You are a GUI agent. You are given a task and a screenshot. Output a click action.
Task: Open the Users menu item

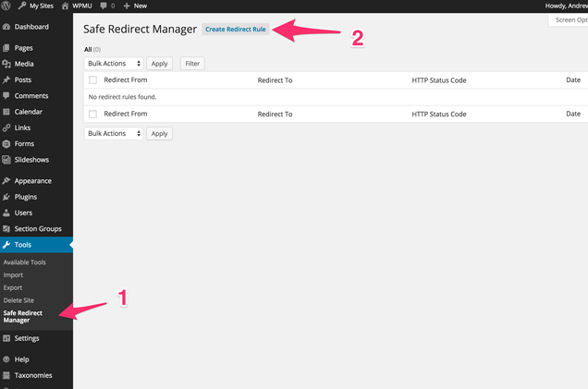pyautogui.click(x=23, y=213)
